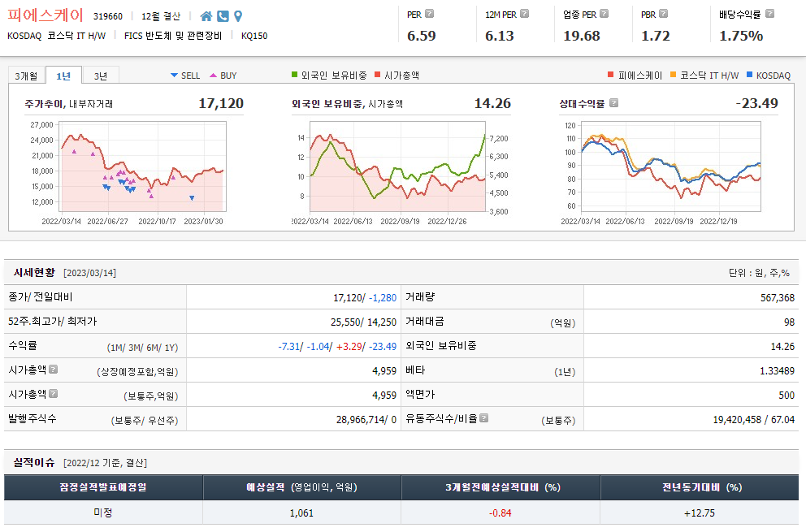Click 전년동기대비 value +12.75

(x=699, y=513)
